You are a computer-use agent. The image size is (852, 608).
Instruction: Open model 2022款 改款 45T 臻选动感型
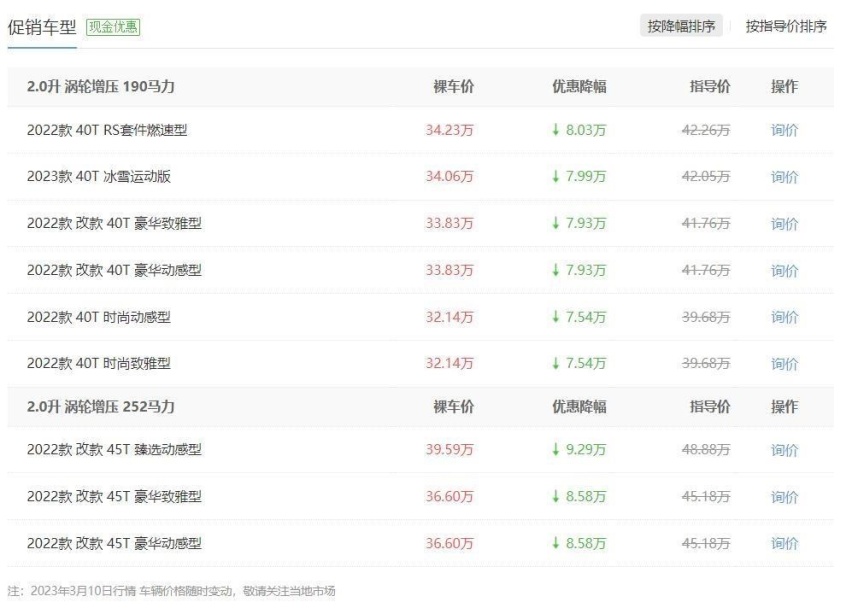(x=114, y=449)
